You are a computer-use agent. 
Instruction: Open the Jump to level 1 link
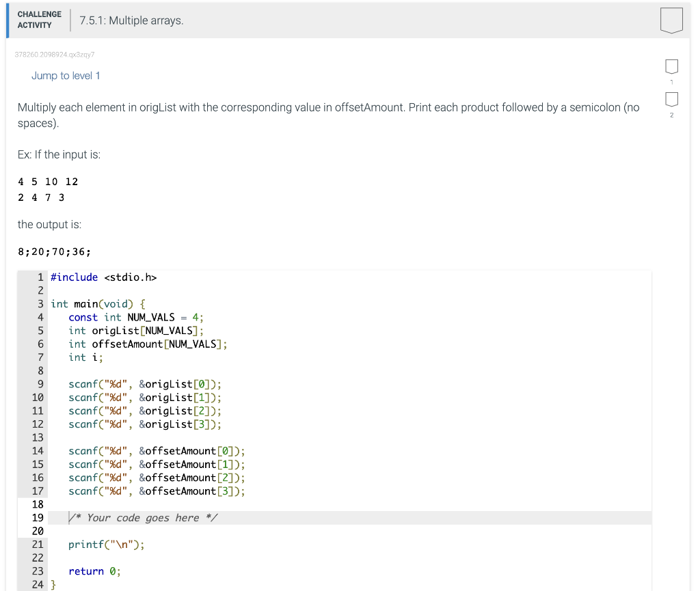66,75
